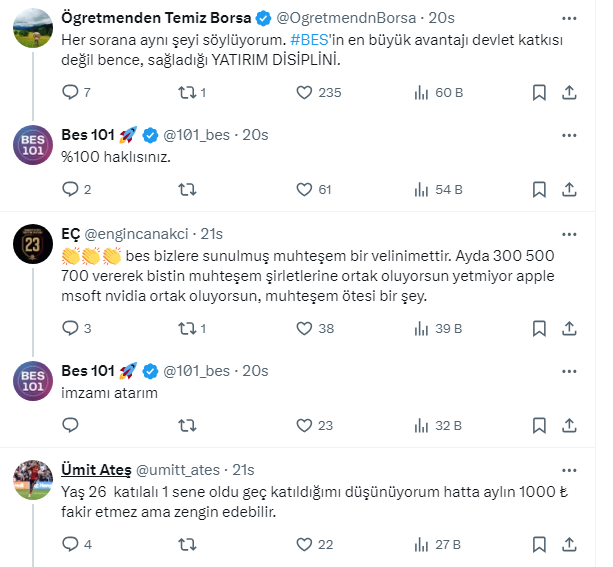
Task: View analytics on Ümit Ateş's tweet
Action: [423, 544]
